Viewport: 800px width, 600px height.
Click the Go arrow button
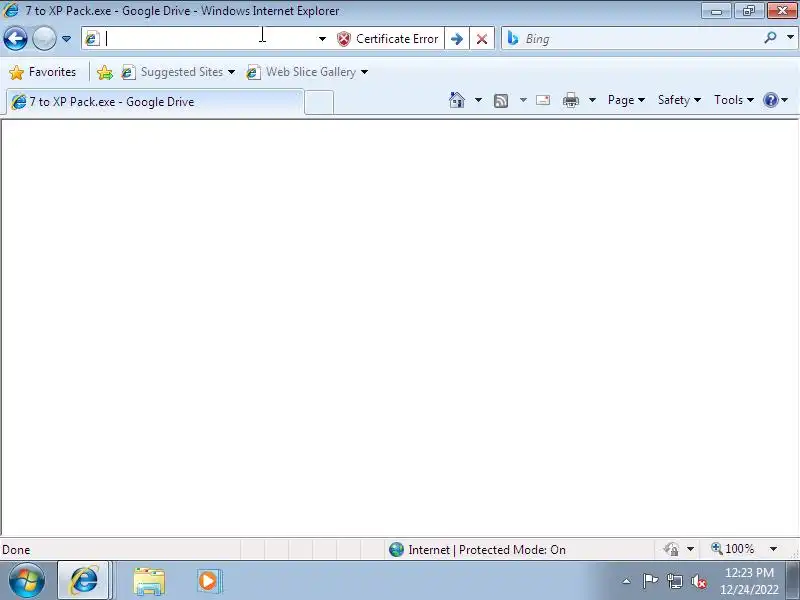click(457, 39)
